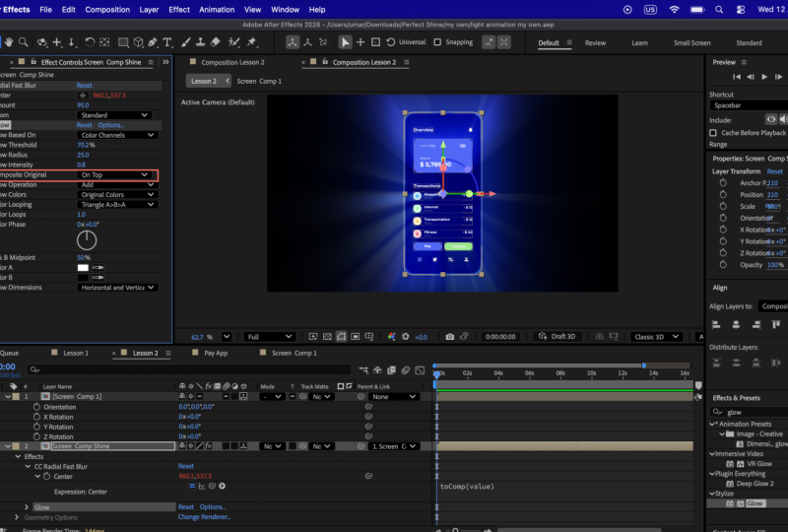Open the Glow Dimensions dropdown

[x=117, y=288]
